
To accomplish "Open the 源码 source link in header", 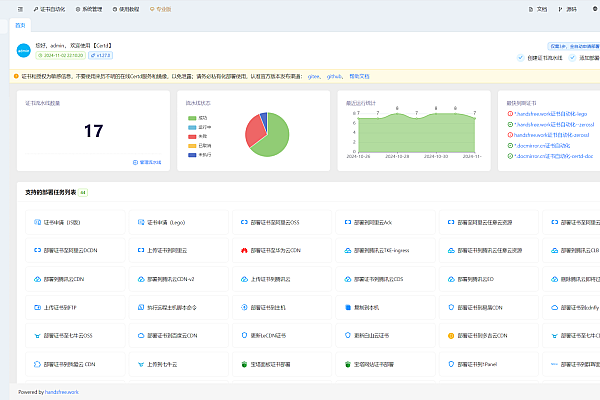I will (567, 9).
